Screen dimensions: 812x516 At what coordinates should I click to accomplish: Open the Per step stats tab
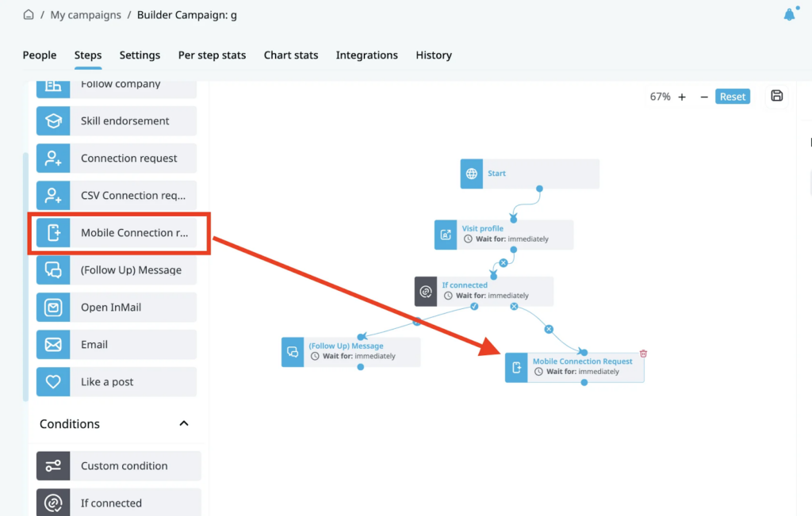pos(212,55)
